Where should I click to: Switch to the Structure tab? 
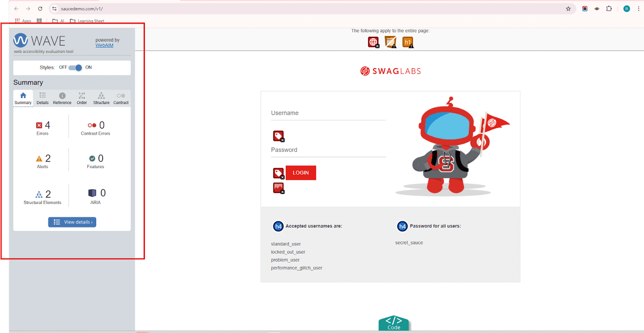coord(101,99)
